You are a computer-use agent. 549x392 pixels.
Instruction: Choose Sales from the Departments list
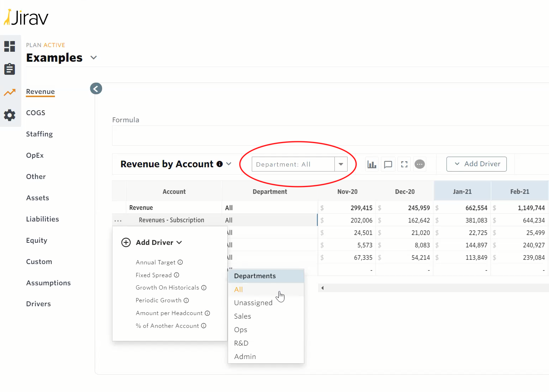[243, 316]
